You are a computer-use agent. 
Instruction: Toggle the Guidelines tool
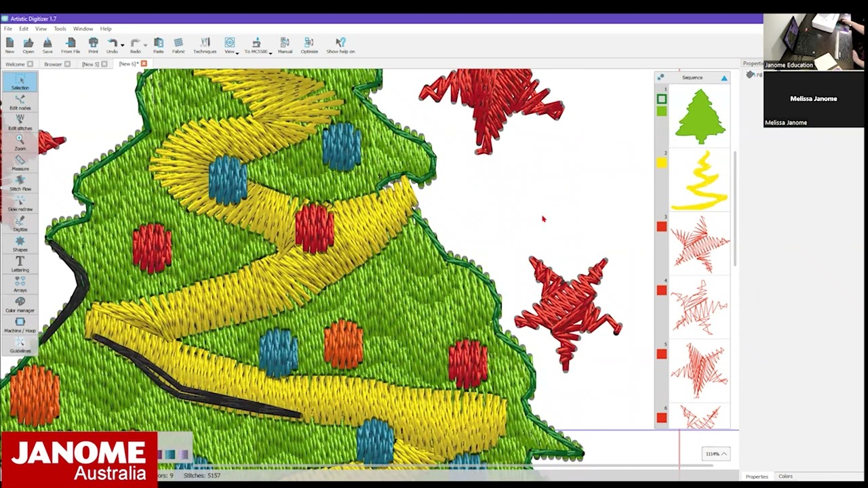(x=20, y=345)
